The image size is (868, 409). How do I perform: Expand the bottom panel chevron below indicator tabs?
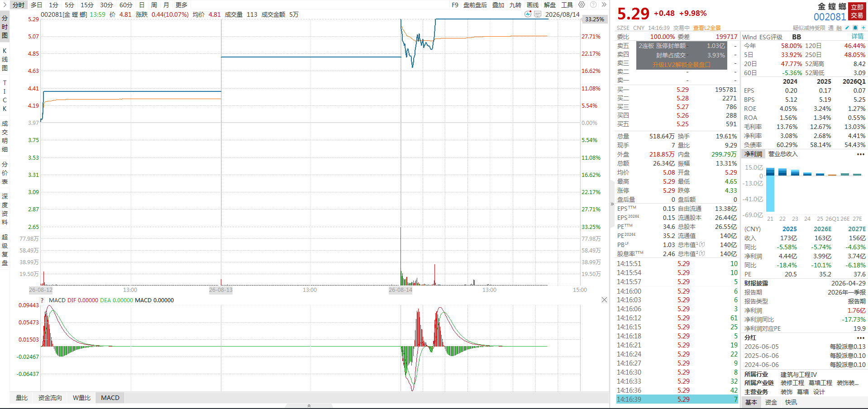tap(309, 406)
